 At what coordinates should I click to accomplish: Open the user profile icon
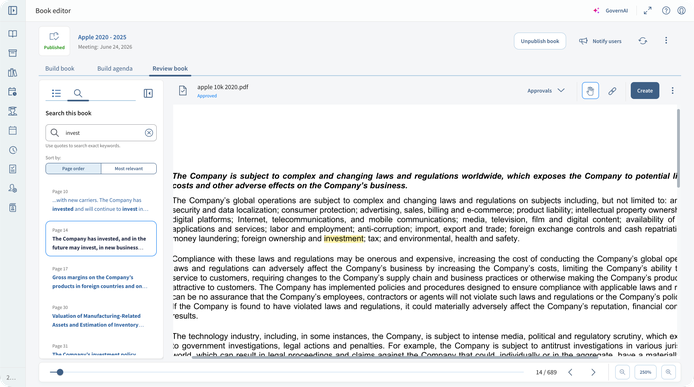click(682, 11)
